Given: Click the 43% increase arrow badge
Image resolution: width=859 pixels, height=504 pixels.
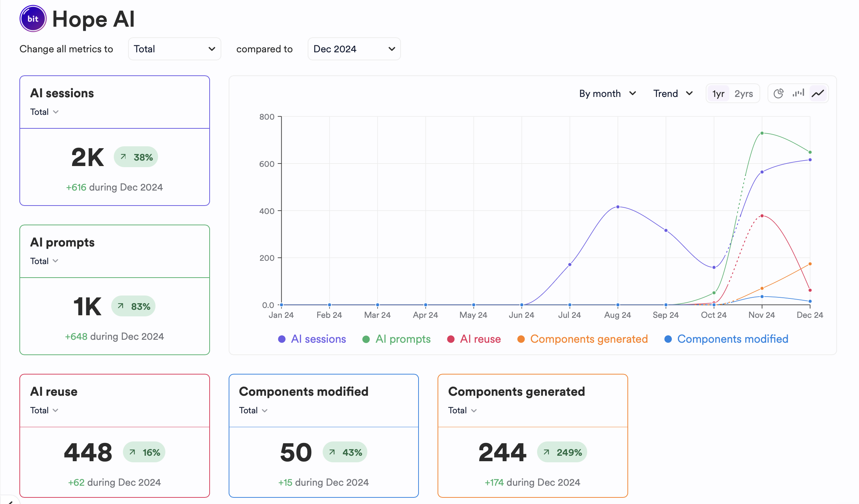Looking at the screenshot, I should tap(345, 452).
